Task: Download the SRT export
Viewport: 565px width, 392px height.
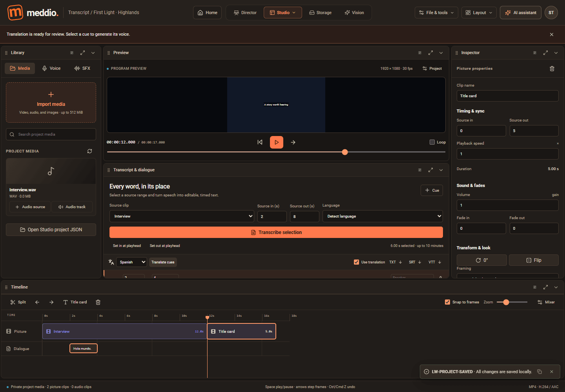Action: click(415, 262)
